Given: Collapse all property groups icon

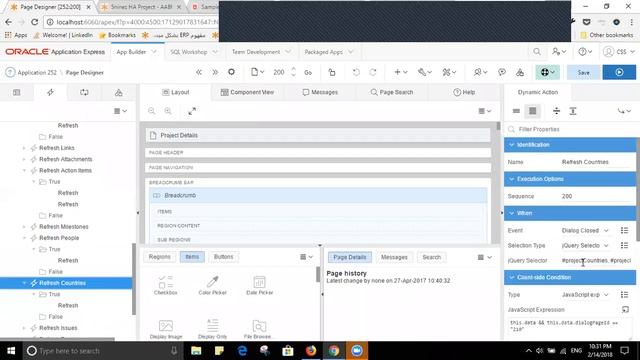Looking at the screenshot, I should (556, 111).
